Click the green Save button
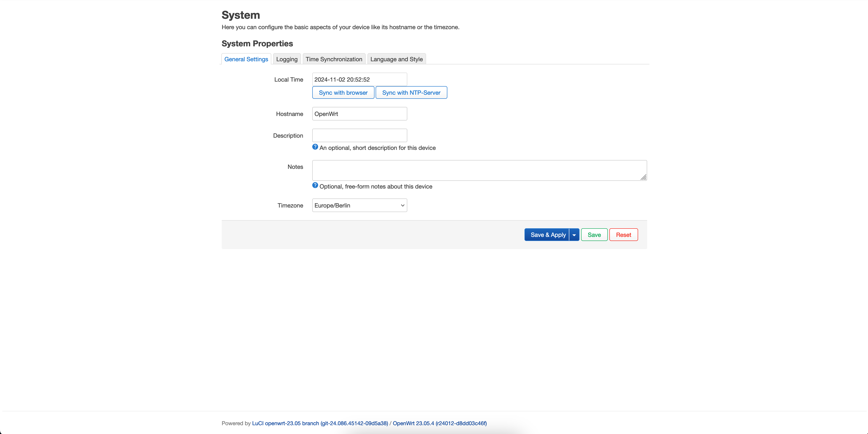The width and height of the screenshot is (868, 434). pos(594,235)
